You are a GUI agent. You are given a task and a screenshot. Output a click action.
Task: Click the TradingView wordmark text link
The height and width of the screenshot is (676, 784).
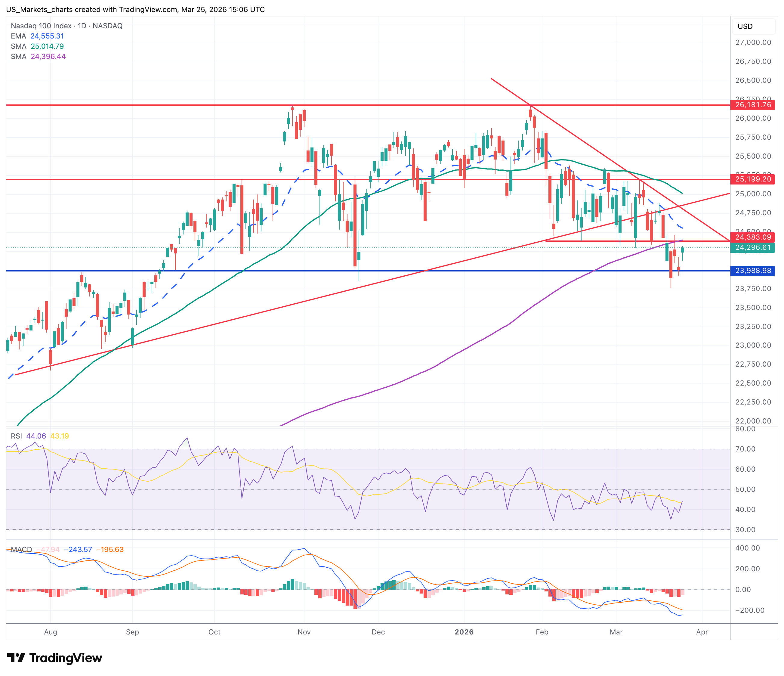66,658
